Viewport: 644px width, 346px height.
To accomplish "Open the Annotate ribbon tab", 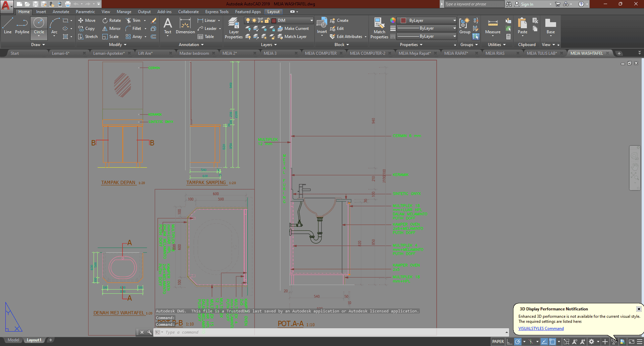I will point(61,12).
